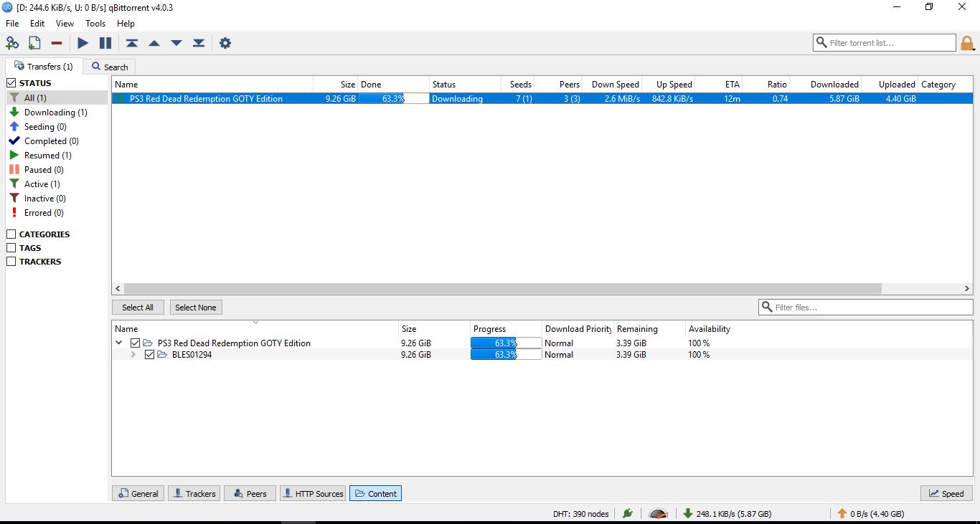Click the torrent's 63.3% Done progress bar
The height and width of the screenshot is (524, 980).
tap(393, 99)
